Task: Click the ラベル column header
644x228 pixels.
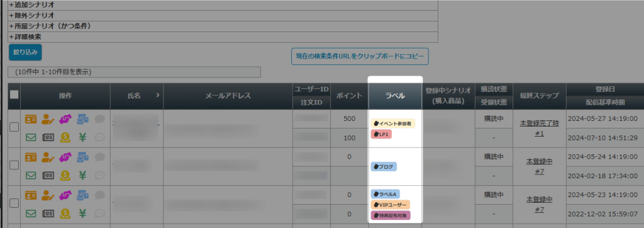Action: point(395,96)
